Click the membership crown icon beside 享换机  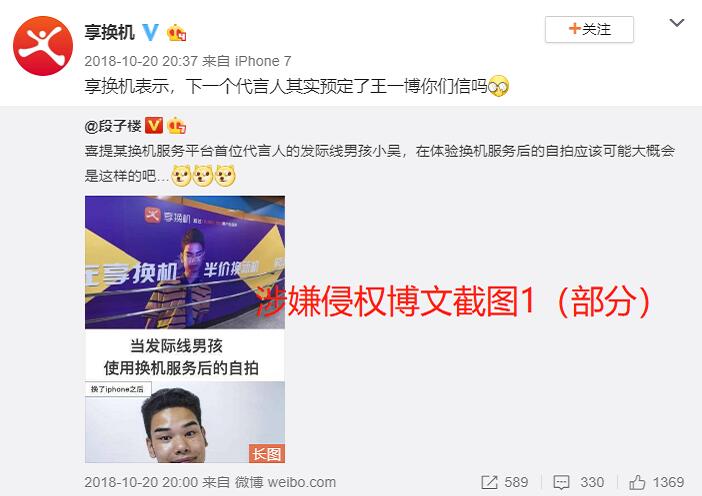(x=176, y=33)
